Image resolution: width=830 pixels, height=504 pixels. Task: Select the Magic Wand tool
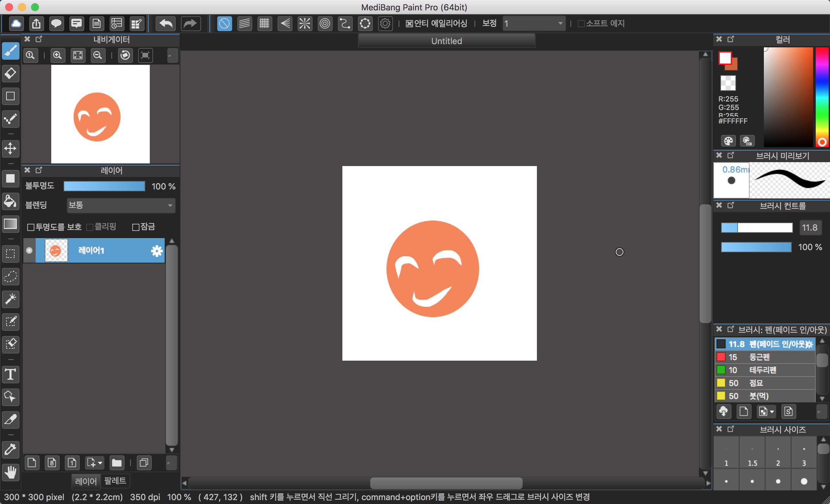point(10,299)
